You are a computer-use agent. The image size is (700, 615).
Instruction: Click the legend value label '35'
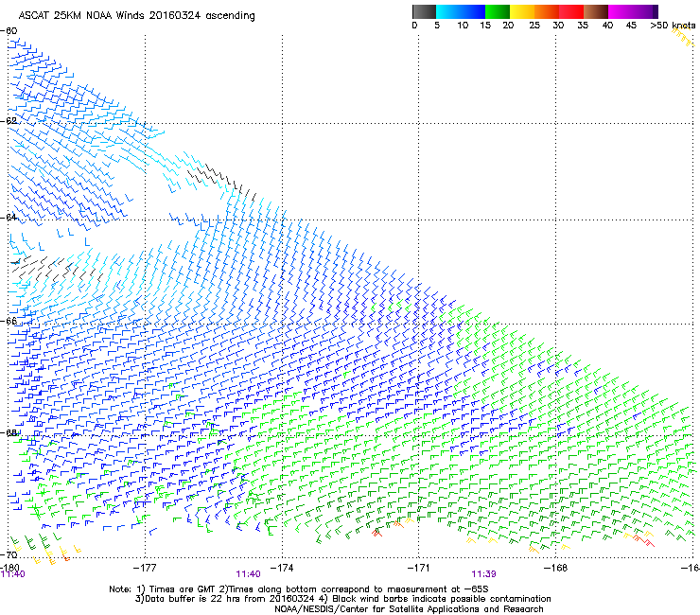[583, 26]
